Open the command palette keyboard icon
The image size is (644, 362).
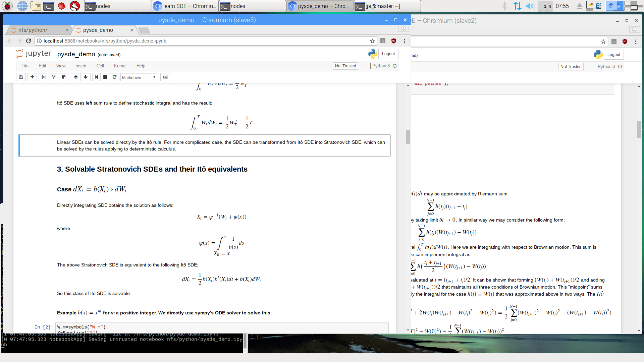[166, 77]
